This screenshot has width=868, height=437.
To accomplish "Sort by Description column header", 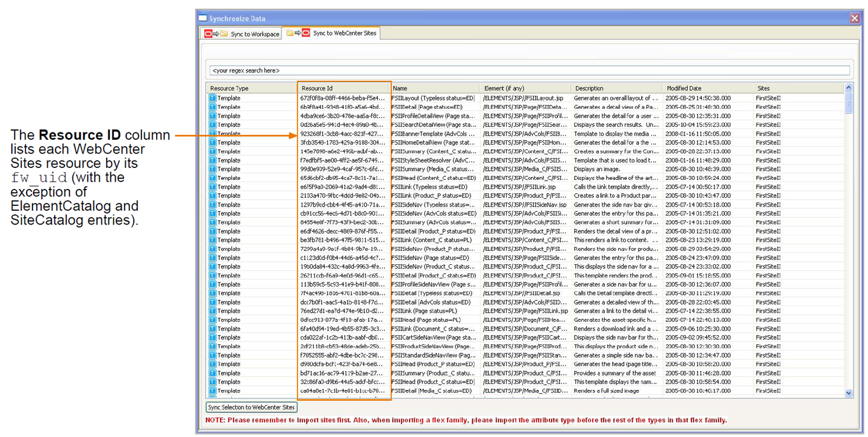I will click(x=617, y=88).
